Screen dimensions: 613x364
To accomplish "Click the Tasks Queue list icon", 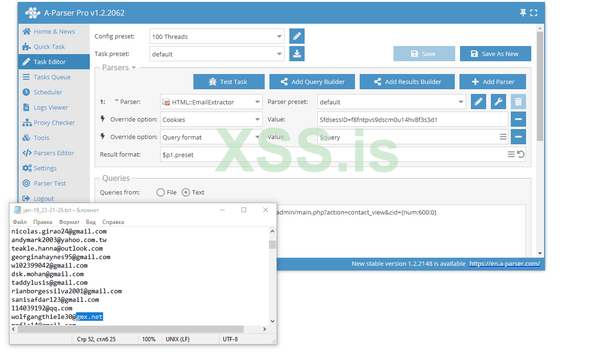I will tap(26, 77).
